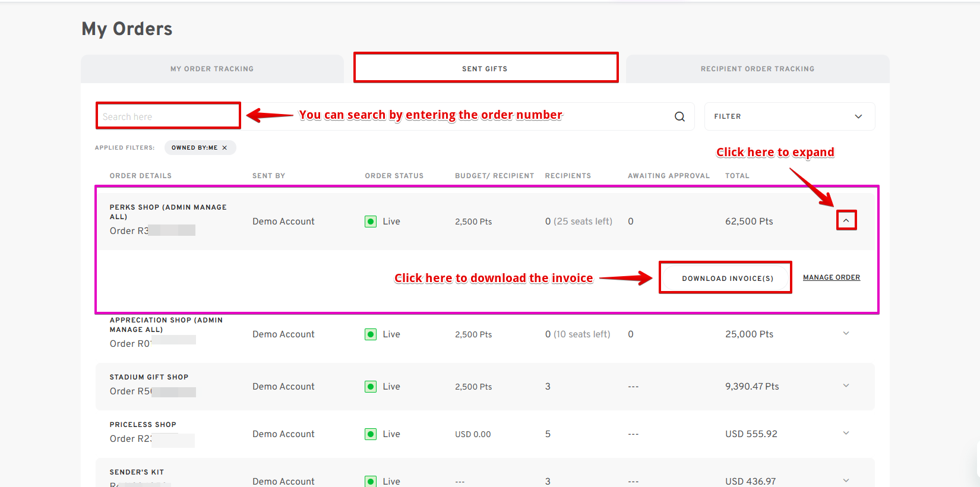Screen dimensions: 980x487
Task: Click Live status icon for Stadium Gift Shop
Action: point(371,387)
